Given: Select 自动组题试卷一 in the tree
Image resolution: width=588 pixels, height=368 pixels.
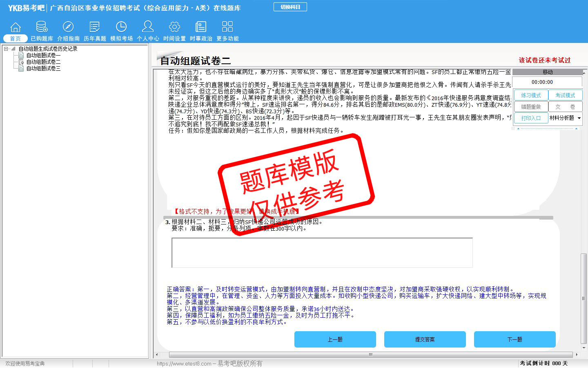Looking at the screenshot, I should point(43,55).
